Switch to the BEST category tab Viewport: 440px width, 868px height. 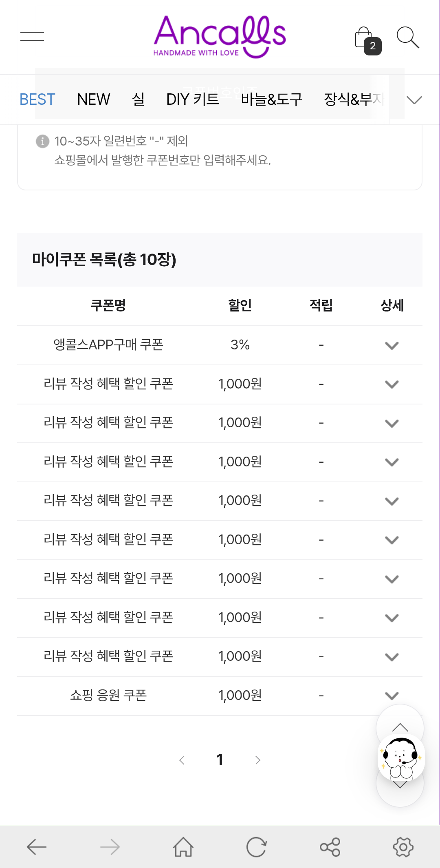37,99
